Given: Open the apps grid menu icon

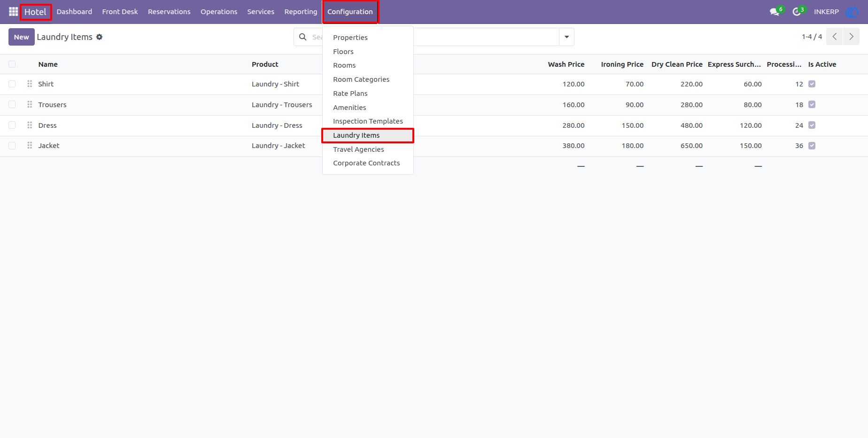Looking at the screenshot, I should (13, 12).
